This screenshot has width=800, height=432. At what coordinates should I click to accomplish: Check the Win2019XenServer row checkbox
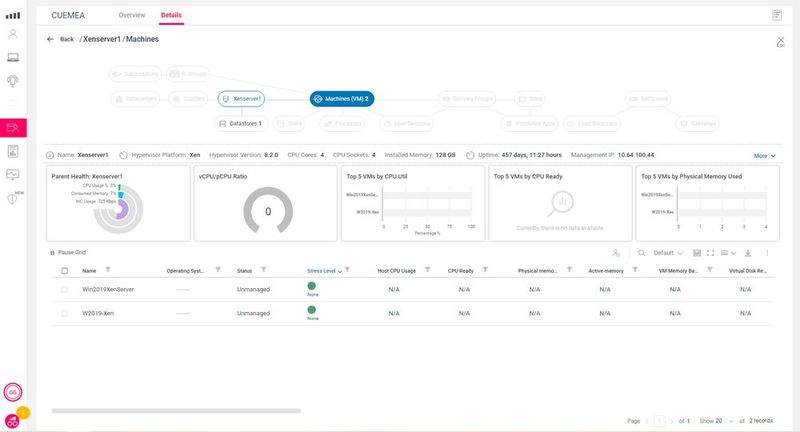[x=65, y=290]
